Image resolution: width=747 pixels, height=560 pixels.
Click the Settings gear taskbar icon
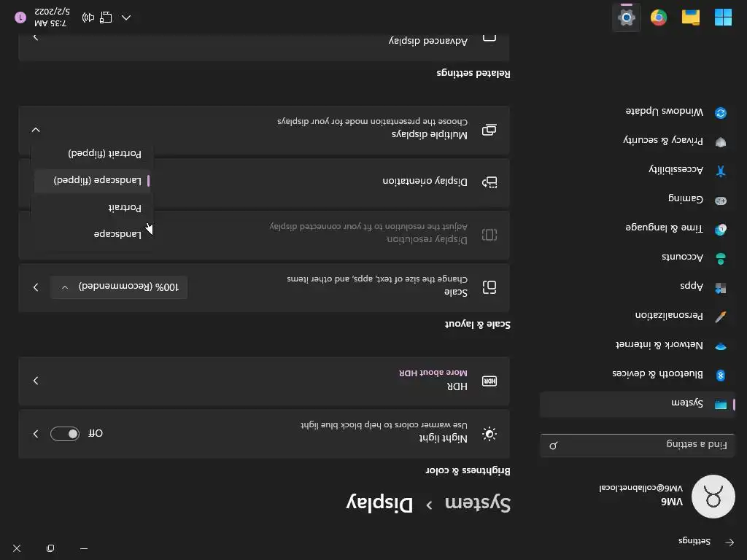click(626, 17)
